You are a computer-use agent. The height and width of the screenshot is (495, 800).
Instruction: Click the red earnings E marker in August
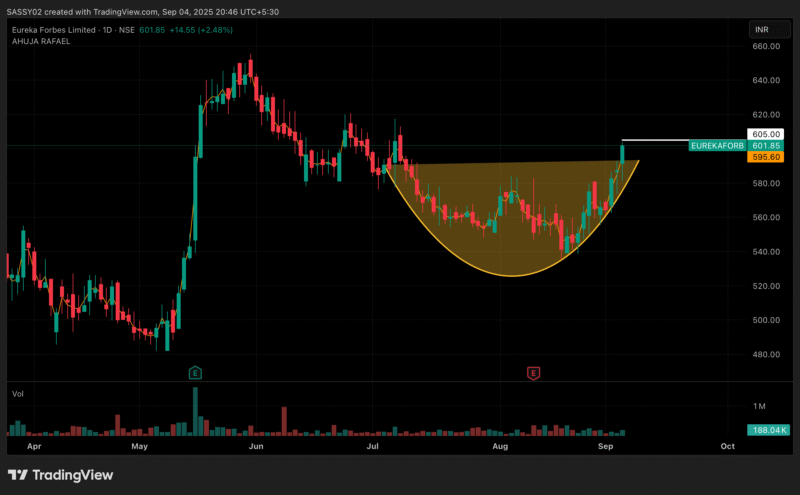tap(533, 373)
